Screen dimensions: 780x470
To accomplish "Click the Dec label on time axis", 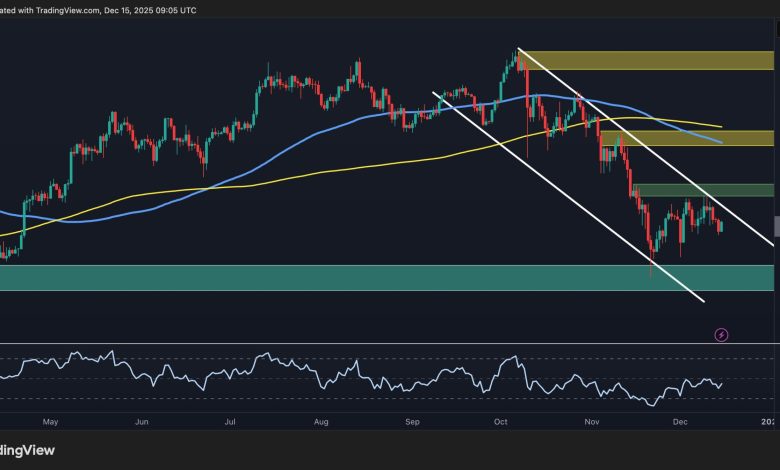I will pos(679,422).
